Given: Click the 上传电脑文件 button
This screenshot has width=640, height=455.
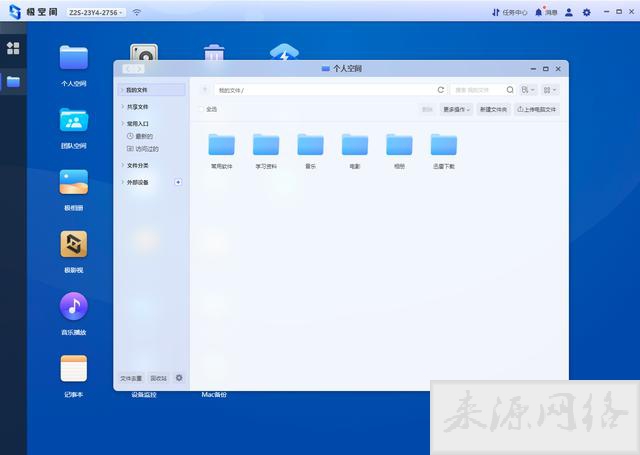Looking at the screenshot, I should (537, 109).
